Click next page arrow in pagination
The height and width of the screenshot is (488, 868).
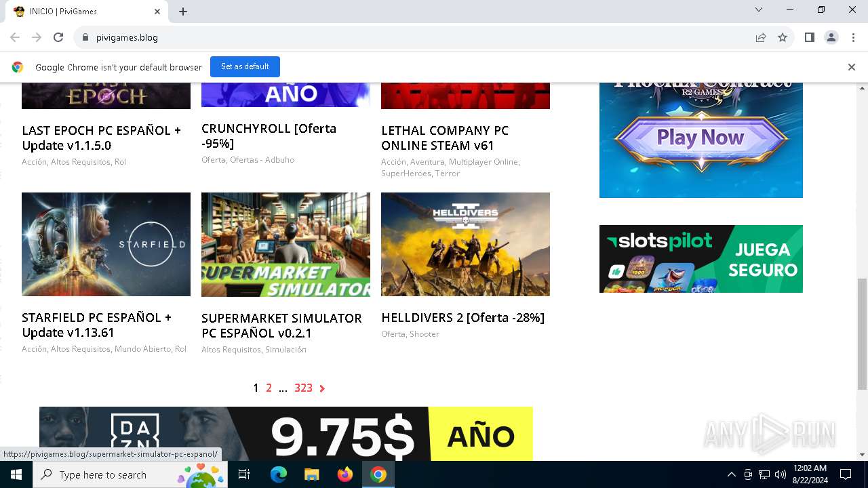pyautogui.click(x=322, y=388)
